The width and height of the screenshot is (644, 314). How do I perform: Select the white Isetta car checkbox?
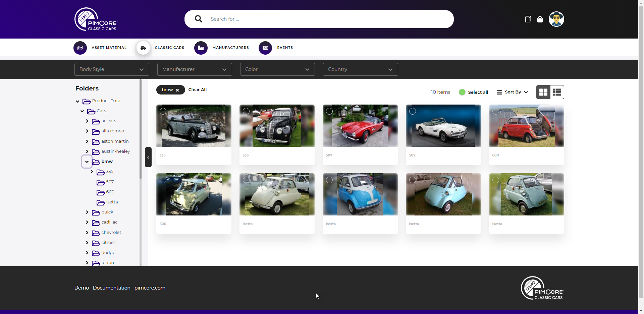point(246,180)
